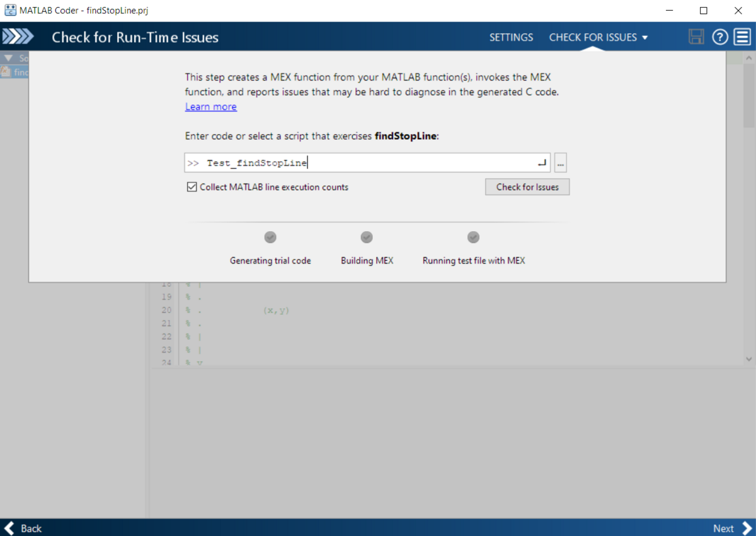
Task: Go Back to the previous step
Action: pos(23,528)
